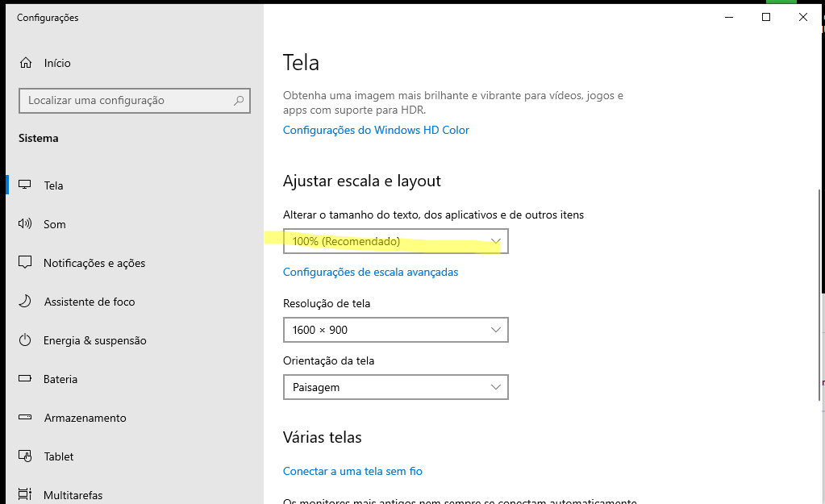Click the Início home icon
Image resolution: width=825 pixels, height=504 pixels.
pos(26,63)
